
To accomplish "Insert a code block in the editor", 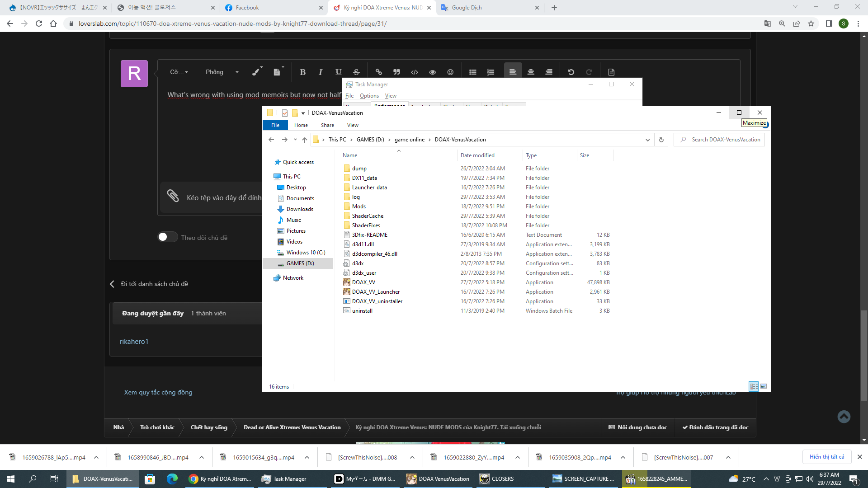I will 415,72.
